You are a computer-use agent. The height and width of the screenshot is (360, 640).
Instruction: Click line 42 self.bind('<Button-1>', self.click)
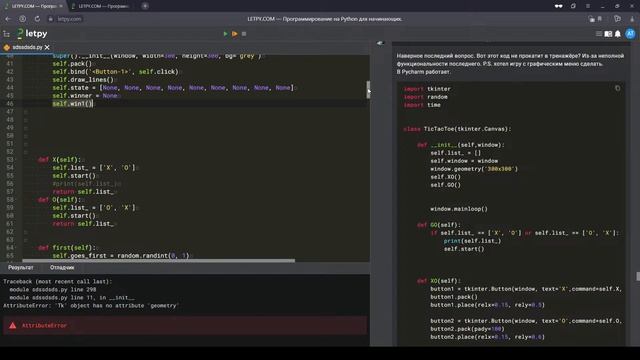[116, 71]
